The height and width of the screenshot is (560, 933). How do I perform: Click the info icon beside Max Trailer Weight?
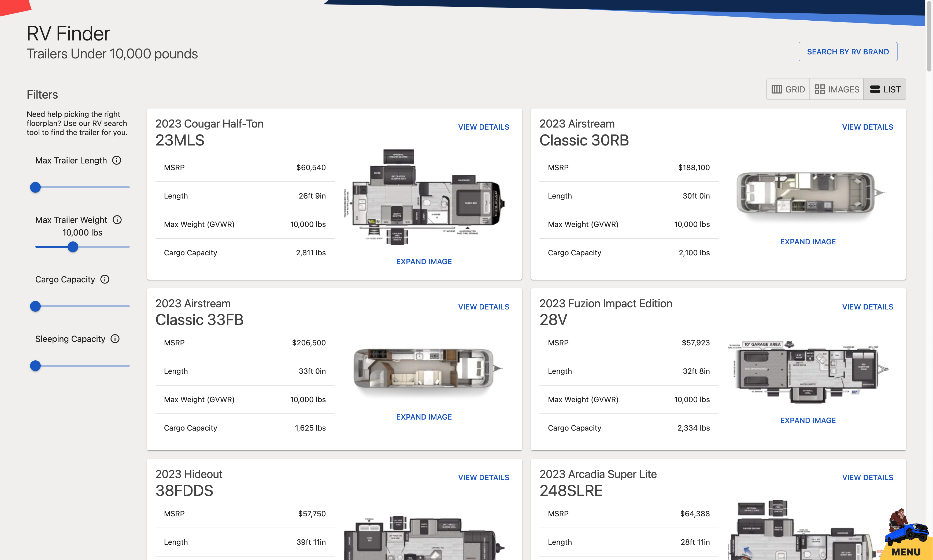pos(117,220)
